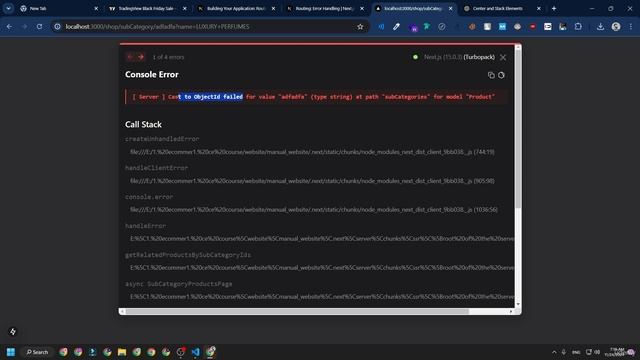Go to next error using right arrow
Screen dimensions: 640x360
click(x=141, y=57)
